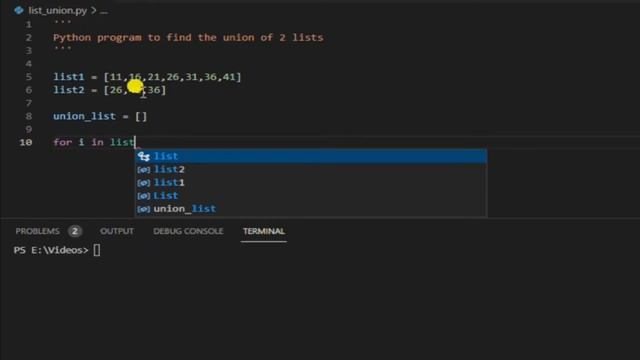The height and width of the screenshot is (360, 640).
Task: Click the variable icon beside 'list2' suggestion
Action: (144, 169)
